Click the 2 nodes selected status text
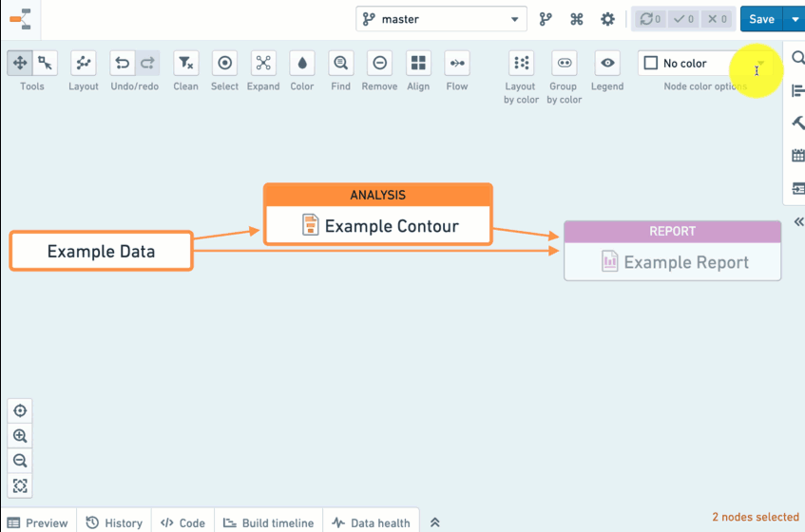The width and height of the screenshot is (805, 532). click(756, 517)
